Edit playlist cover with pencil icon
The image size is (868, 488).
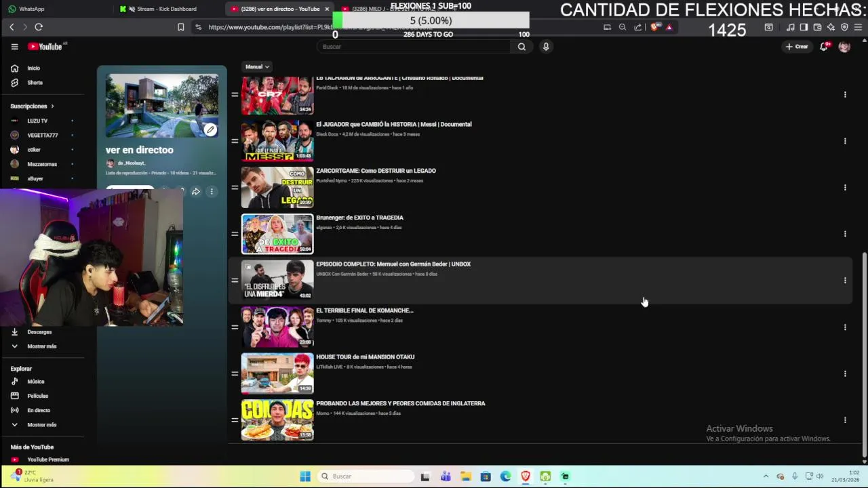[211, 129]
